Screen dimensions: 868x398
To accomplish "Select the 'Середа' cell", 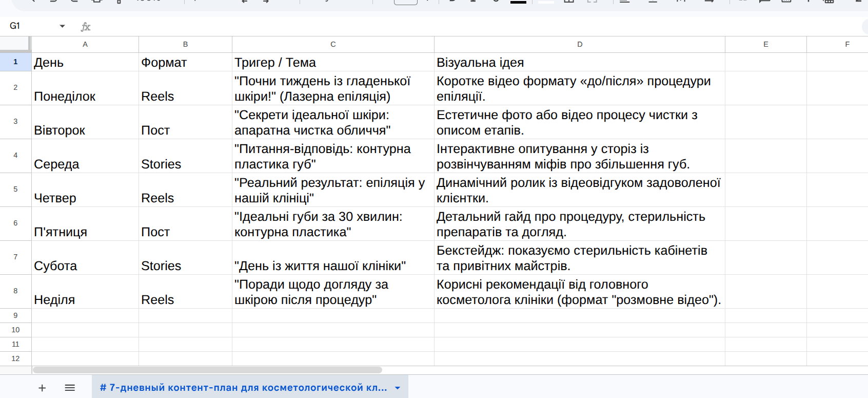I will (x=85, y=156).
